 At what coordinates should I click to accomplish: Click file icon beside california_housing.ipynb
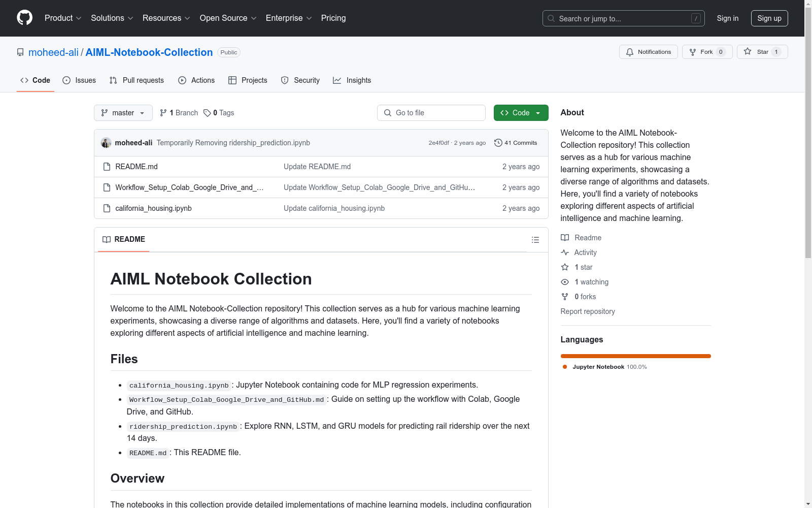[x=107, y=208]
